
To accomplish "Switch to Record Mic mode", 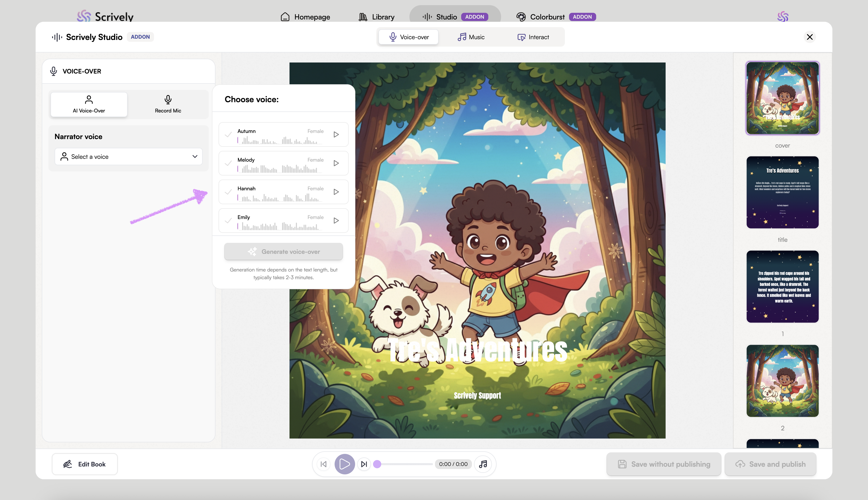I will click(x=168, y=104).
